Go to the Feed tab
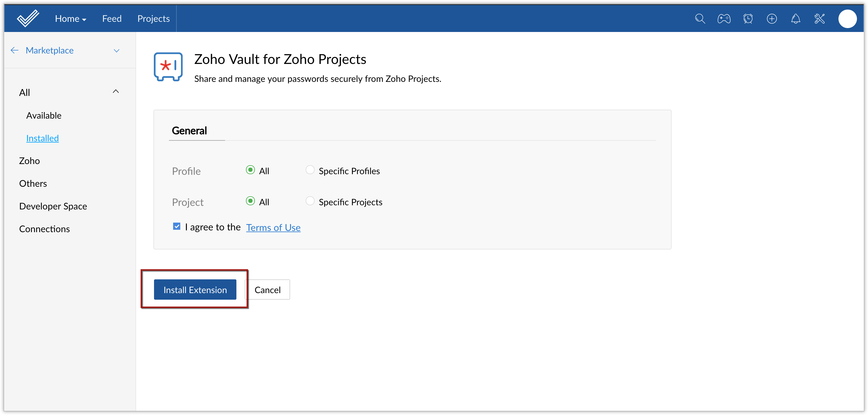The image size is (868, 415). click(112, 19)
